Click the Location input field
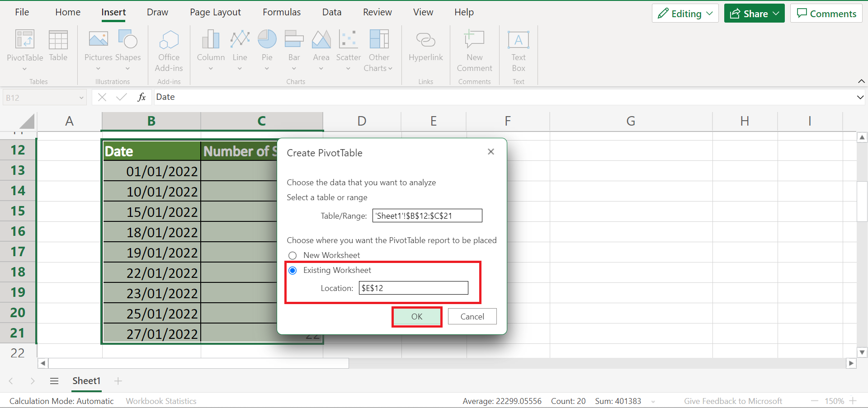The height and width of the screenshot is (408, 868). pyautogui.click(x=413, y=288)
